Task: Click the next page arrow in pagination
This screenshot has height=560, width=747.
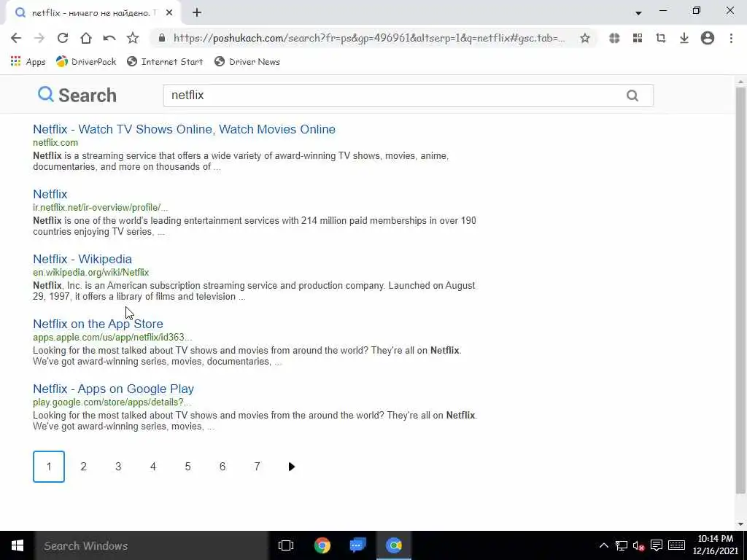Action: (292, 467)
